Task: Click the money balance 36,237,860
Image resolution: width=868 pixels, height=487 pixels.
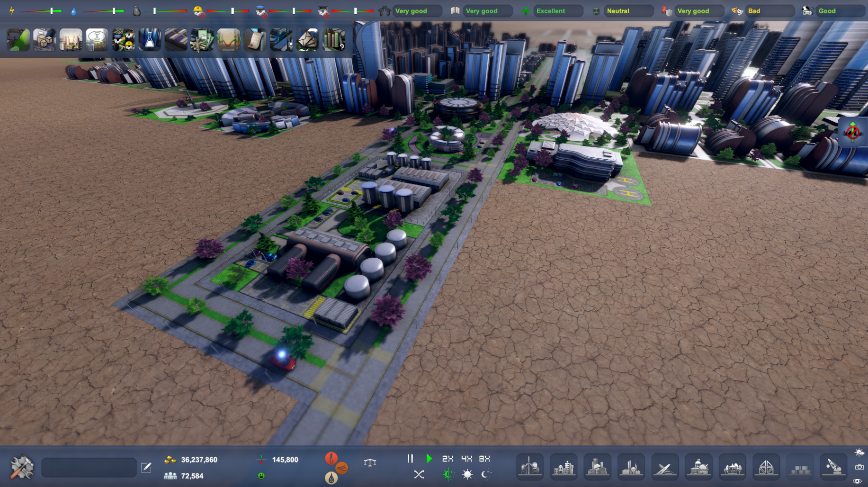Action: 199,460
